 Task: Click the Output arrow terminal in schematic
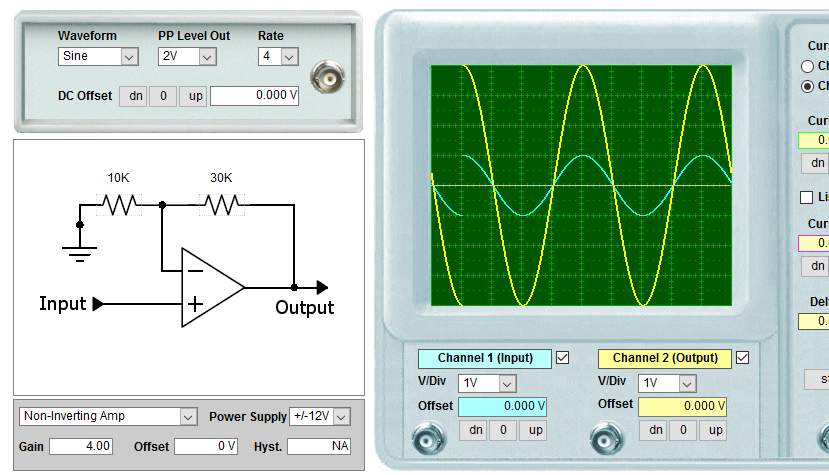point(322,287)
